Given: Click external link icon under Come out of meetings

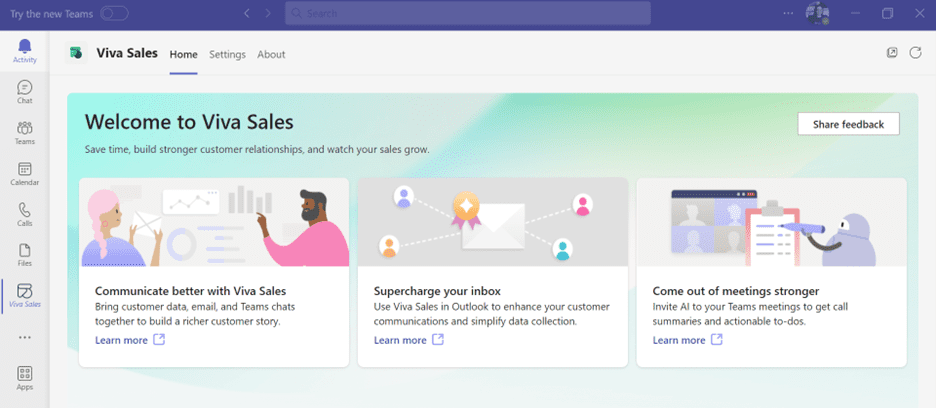Looking at the screenshot, I should pyautogui.click(x=717, y=340).
